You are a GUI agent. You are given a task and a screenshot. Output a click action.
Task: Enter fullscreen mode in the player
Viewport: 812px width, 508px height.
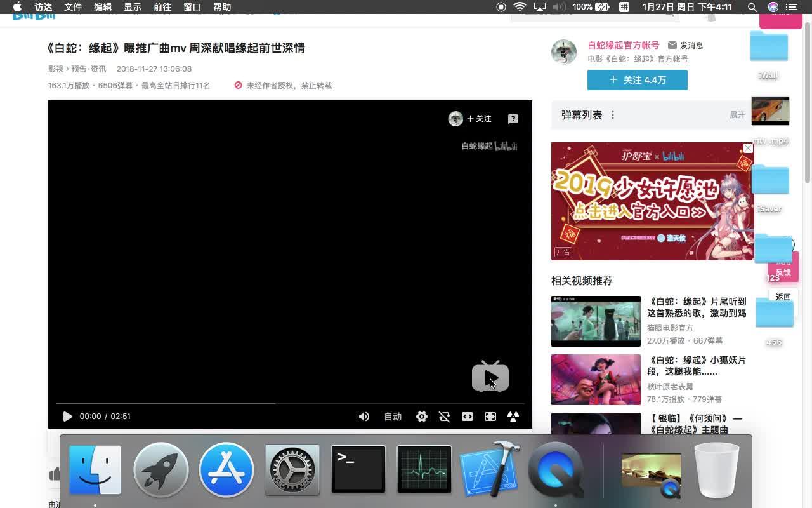[490, 417]
